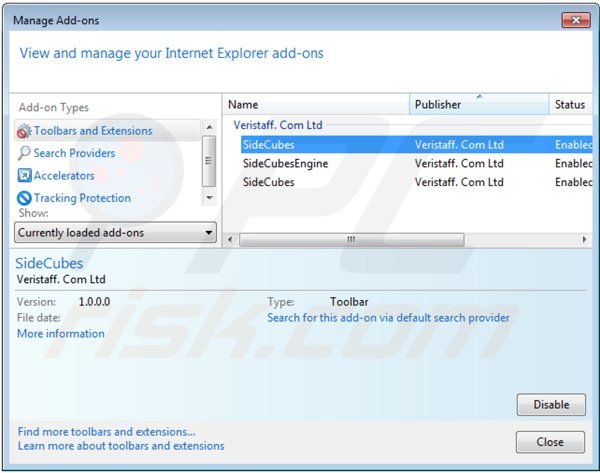Click the Search Providers magnifier icon
This screenshot has width=600, height=473.
(x=24, y=153)
